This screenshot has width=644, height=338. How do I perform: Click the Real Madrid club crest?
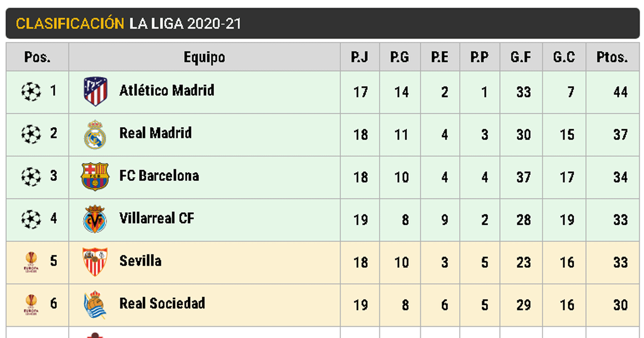tap(95, 134)
